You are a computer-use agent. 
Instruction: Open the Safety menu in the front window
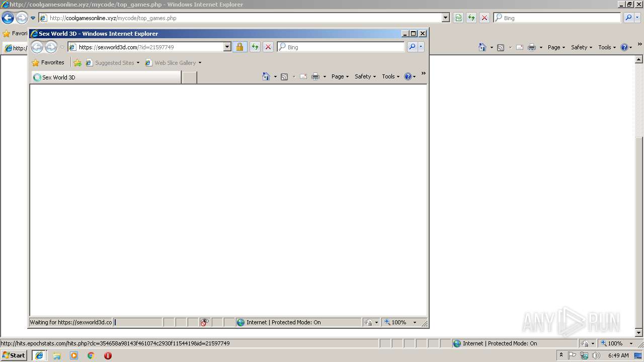click(365, 76)
